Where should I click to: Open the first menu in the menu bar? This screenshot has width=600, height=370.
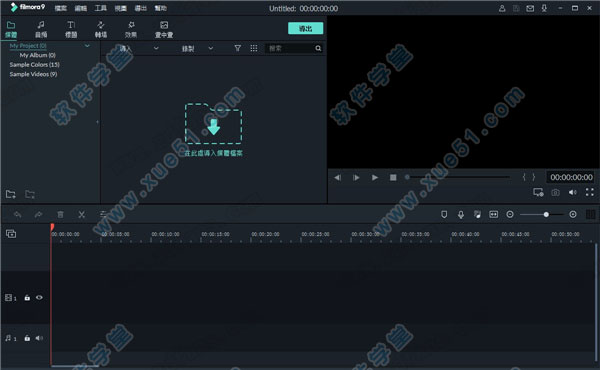point(60,8)
